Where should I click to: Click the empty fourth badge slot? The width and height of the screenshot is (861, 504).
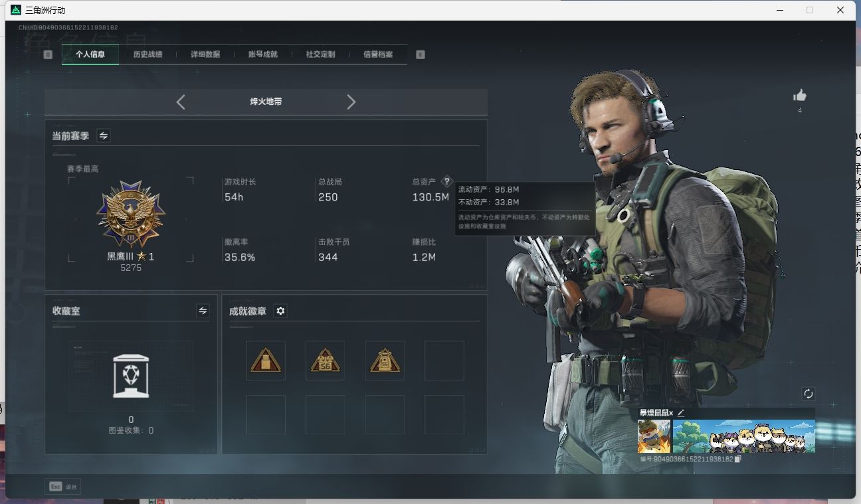pyautogui.click(x=444, y=361)
